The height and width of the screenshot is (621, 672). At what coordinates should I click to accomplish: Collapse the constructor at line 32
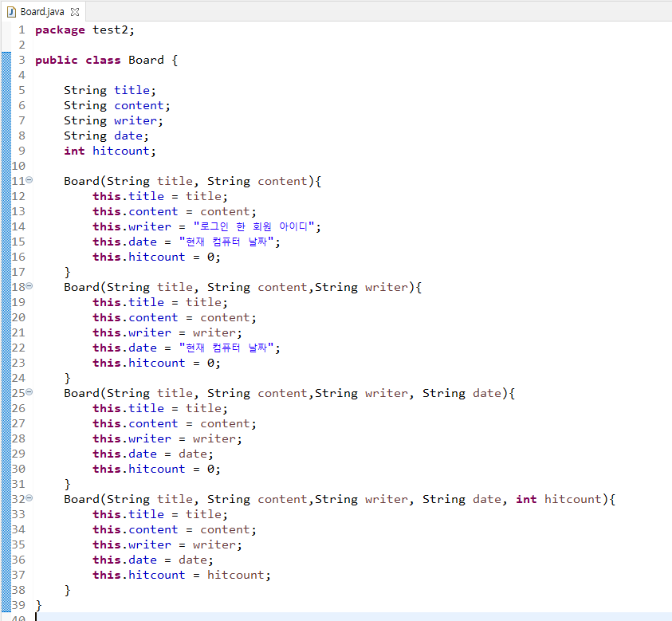point(29,498)
